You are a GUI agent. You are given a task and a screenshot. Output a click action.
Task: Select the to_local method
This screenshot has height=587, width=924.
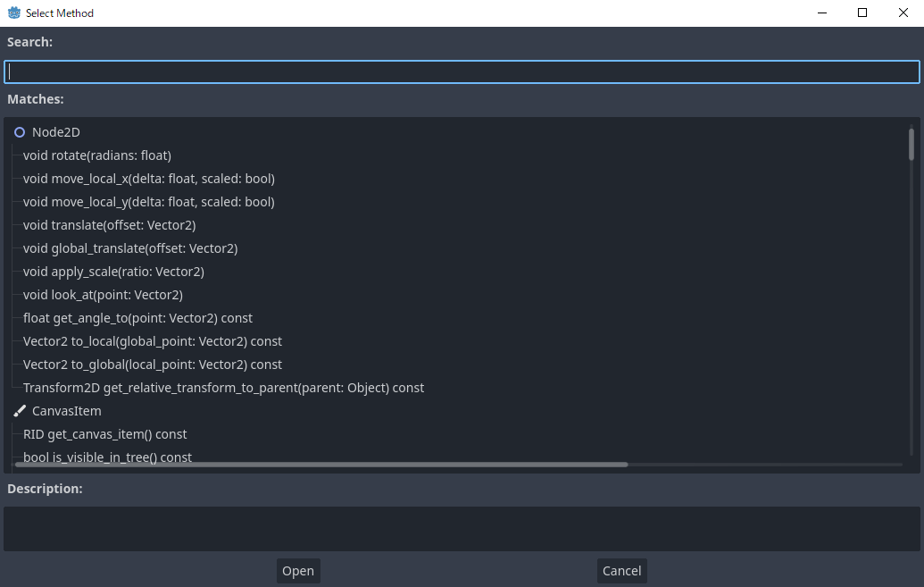pos(152,340)
